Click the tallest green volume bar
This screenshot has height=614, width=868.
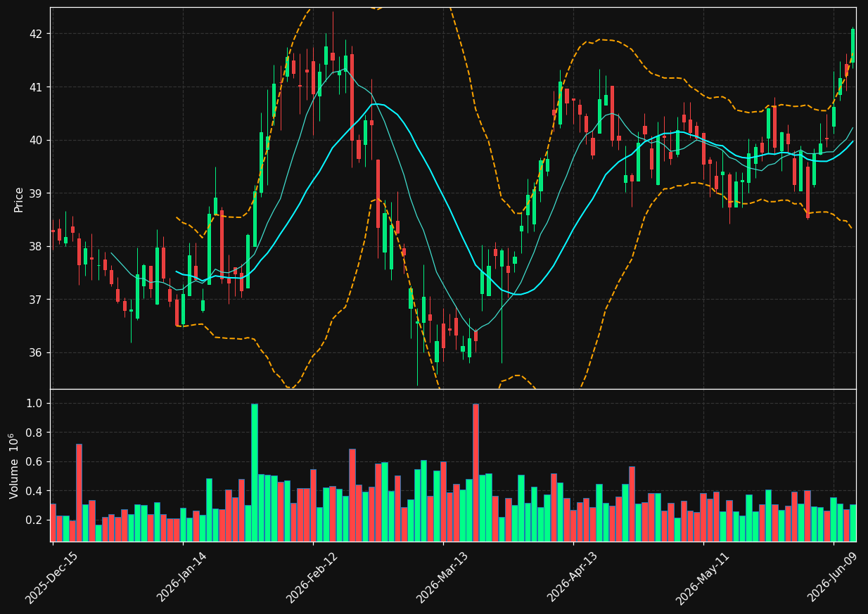tap(255, 473)
